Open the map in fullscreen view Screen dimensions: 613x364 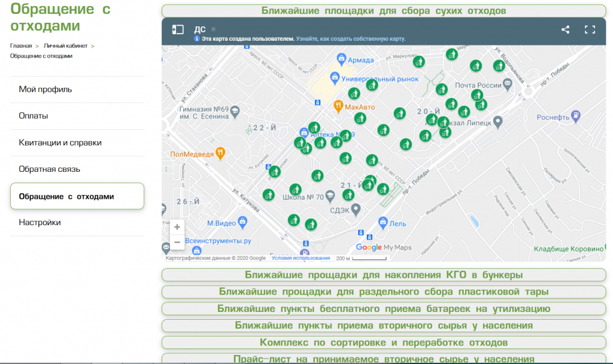590,29
